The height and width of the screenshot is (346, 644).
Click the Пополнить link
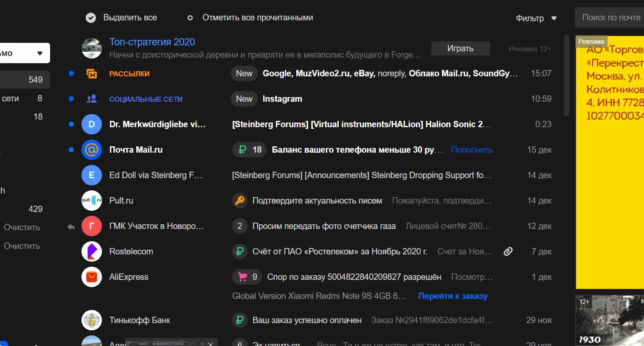click(472, 150)
